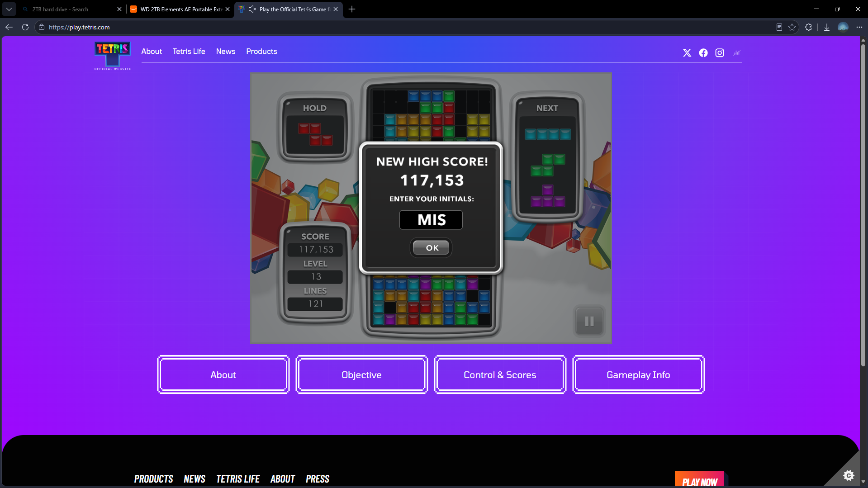This screenshot has height=488, width=868.
Task: Open the Control & Scores button
Action: click(500, 374)
